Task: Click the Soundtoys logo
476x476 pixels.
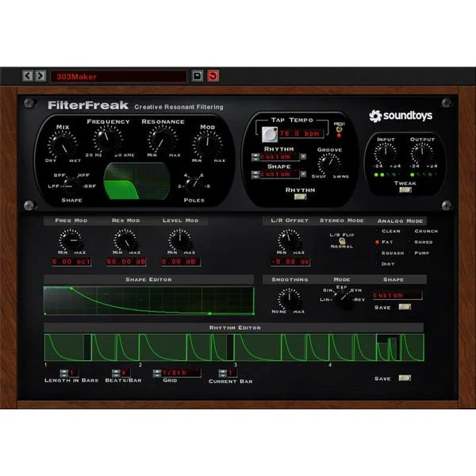Action: [x=401, y=116]
